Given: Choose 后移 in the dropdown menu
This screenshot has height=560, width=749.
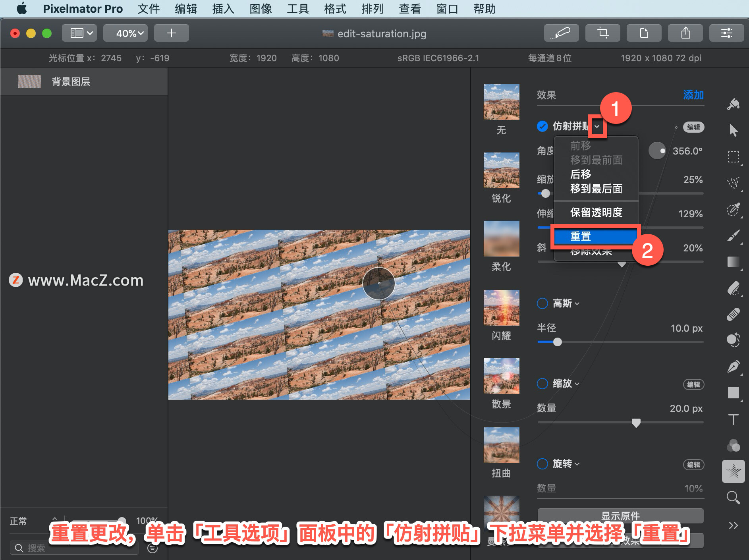Looking at the screenshot, I should click(x=596, y=174).
